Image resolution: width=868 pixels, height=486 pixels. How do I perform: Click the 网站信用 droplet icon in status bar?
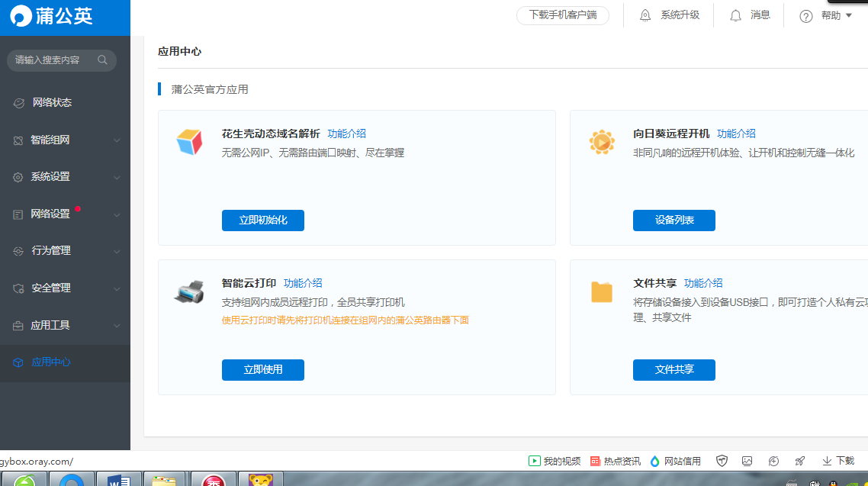[x=654, y=461]
